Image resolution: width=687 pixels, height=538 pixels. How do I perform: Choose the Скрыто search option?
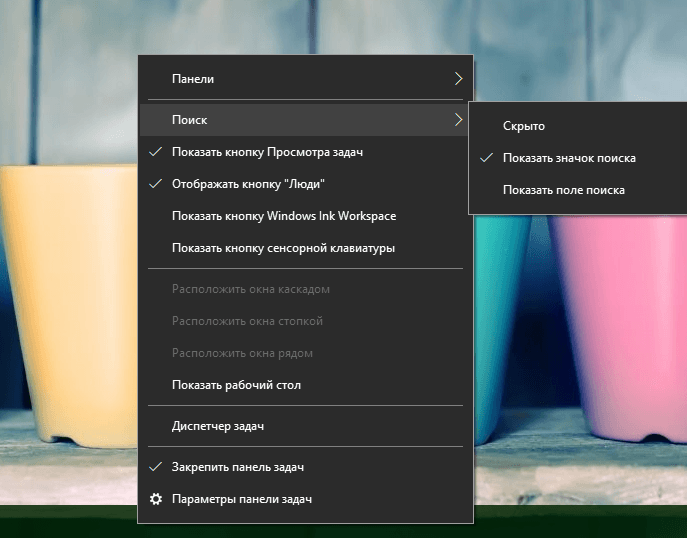[578, 126]
